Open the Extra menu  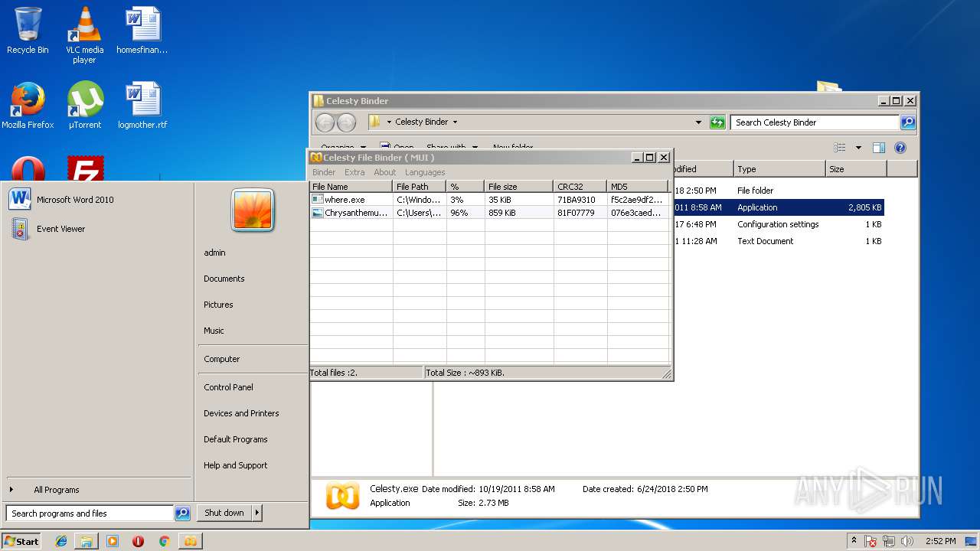coord(354,172)
